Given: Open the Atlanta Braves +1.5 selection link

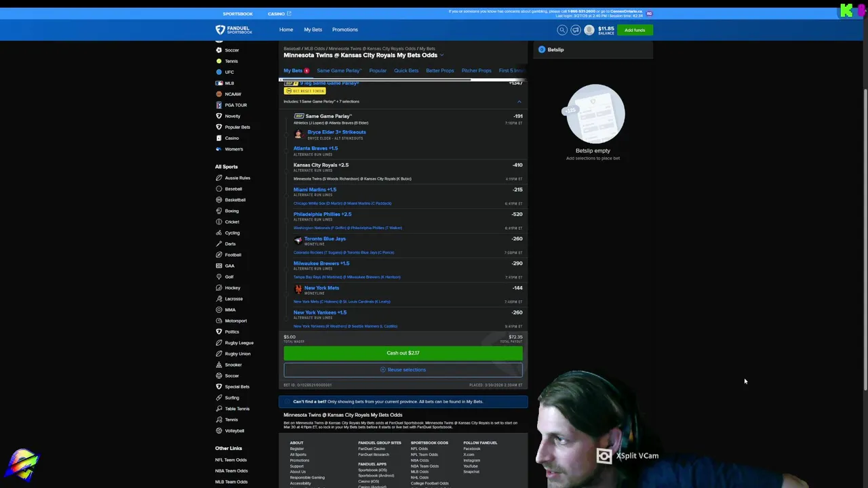Looking at the screenshot, I should click(315, 148).
